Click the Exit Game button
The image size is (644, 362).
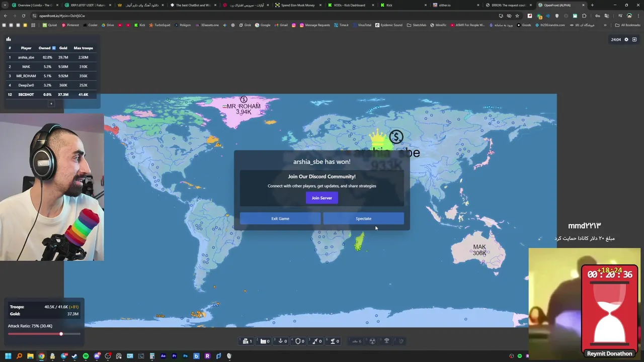point(280,219)
